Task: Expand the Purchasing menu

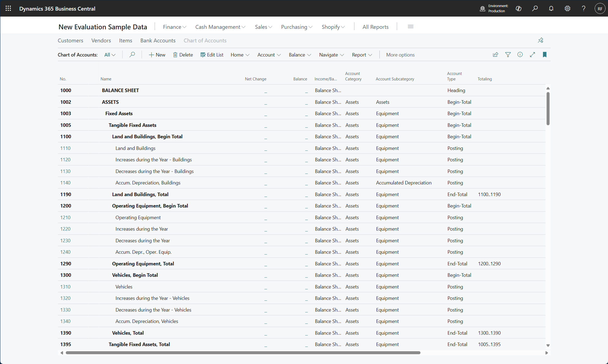Action: (x=297, y=27)
